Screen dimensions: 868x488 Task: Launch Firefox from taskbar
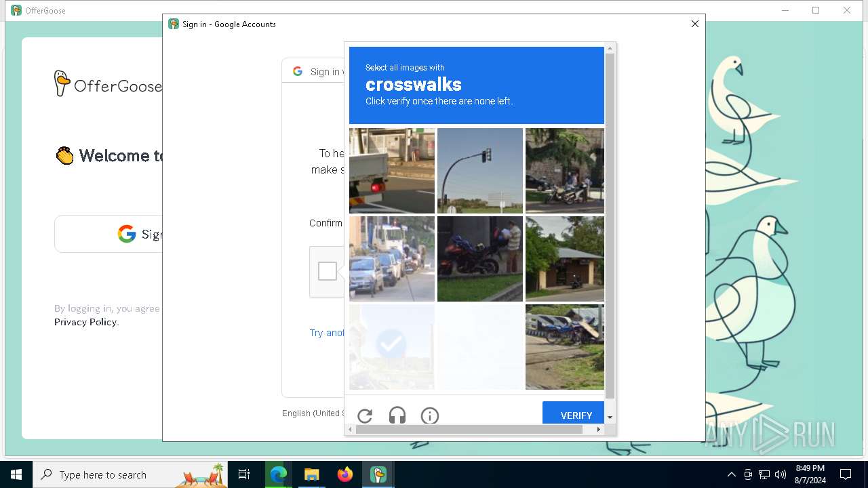point(345,474)
